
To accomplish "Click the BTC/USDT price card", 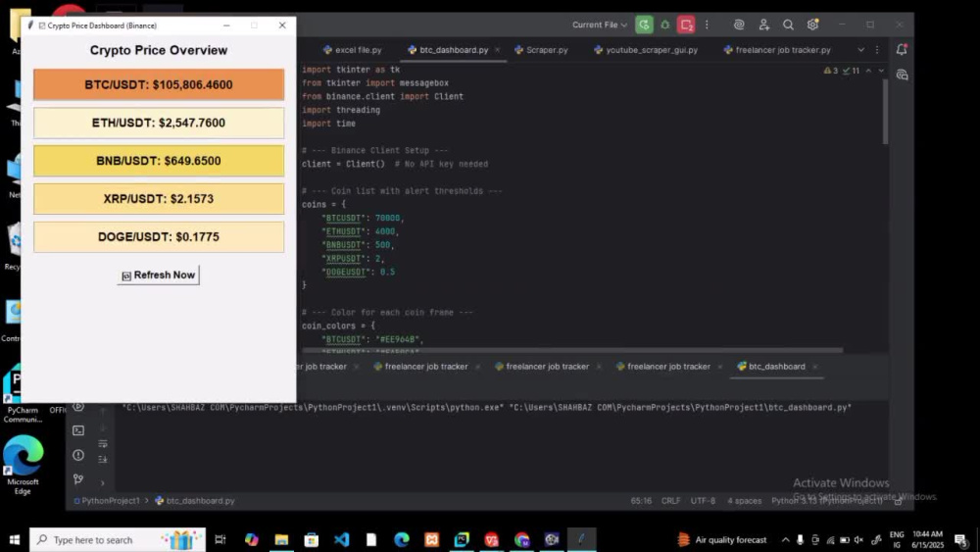I will (x=159, y=84).
